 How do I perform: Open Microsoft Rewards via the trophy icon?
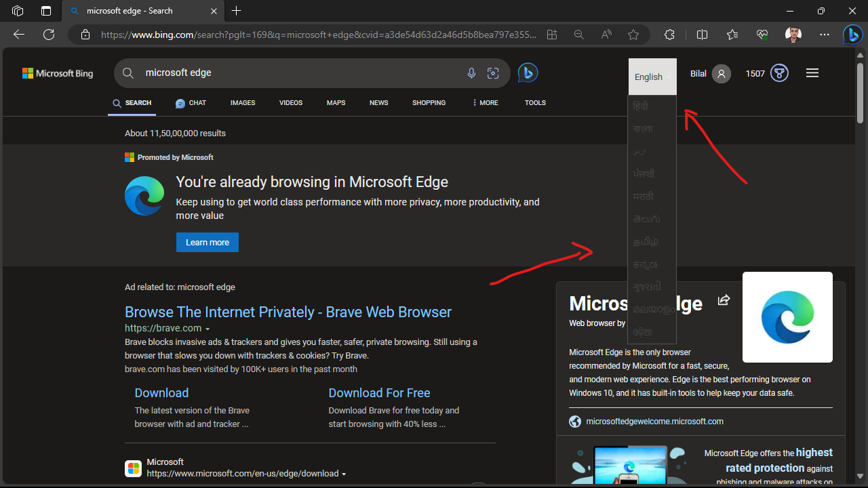(x=778, y=73)
